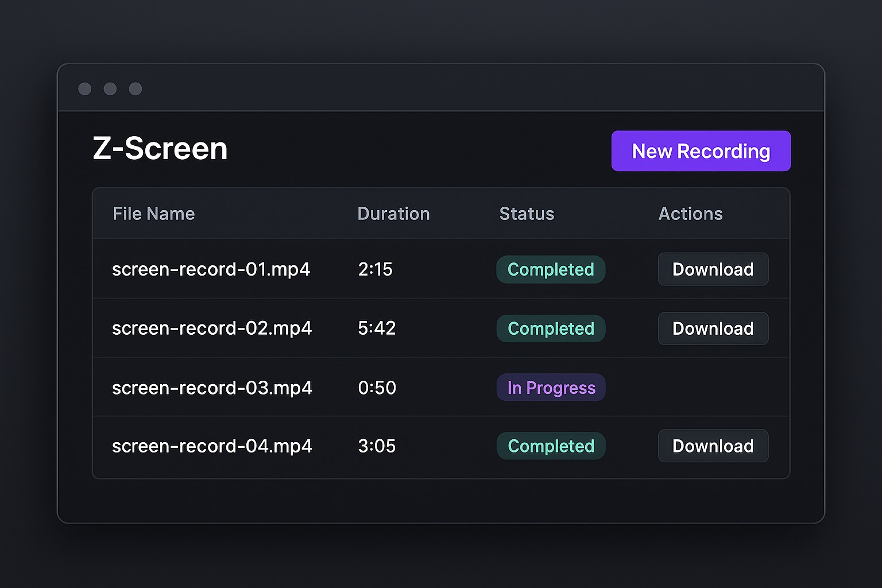
Task: Click Completed badge for screen-record-04.mp4
Action: [551, 446]
